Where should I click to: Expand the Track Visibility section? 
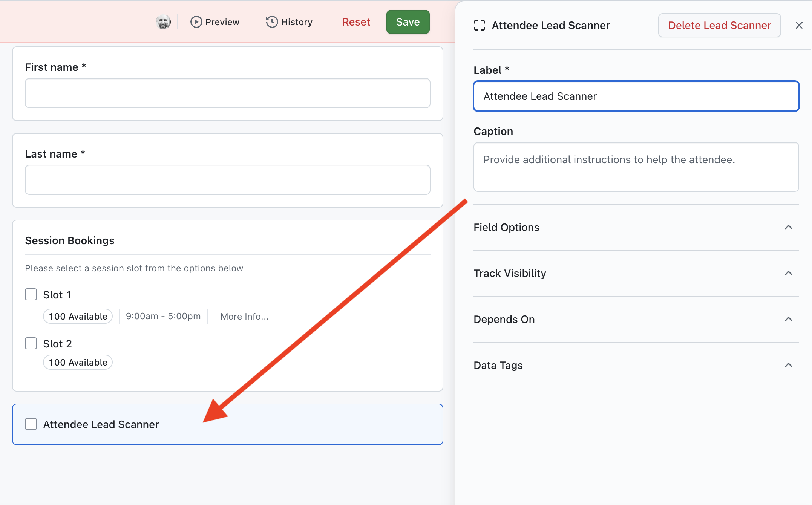(x=788, y=273)
